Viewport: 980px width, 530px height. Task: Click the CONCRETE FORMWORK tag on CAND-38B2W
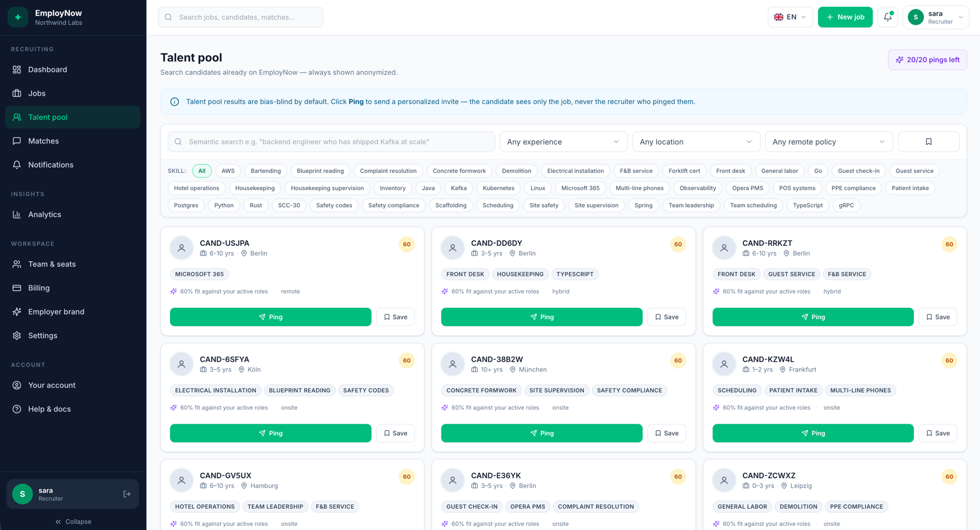point(481,390)
